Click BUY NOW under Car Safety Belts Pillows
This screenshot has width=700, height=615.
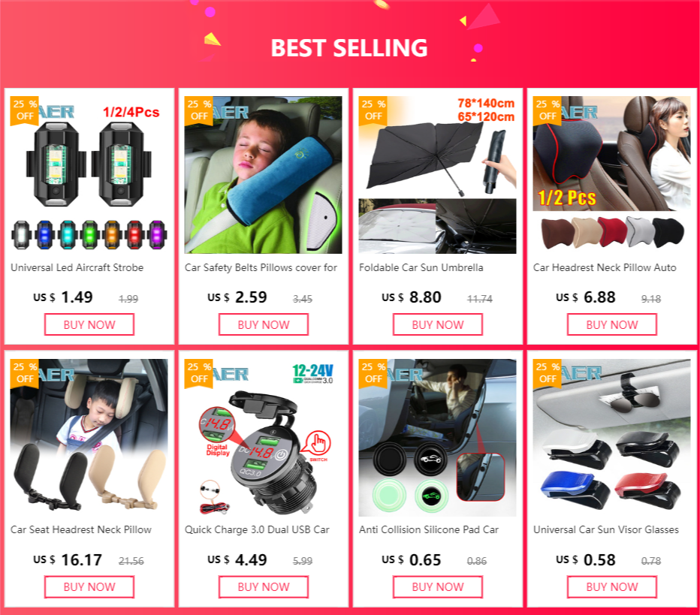click(x=264, y=324)
